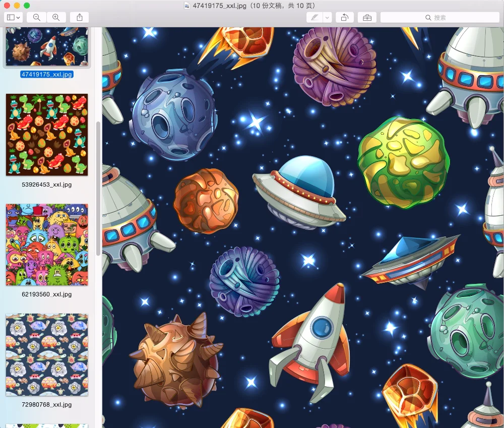Close the Preview window with red button

[x=7, y=6]
